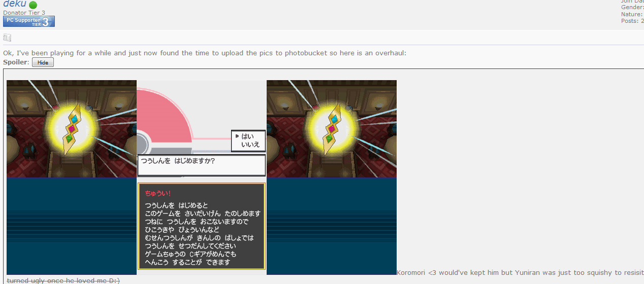This screenshot has height=284, width=644.
Task: Open deku's user profile link
Action: click(x=15, y=4)
